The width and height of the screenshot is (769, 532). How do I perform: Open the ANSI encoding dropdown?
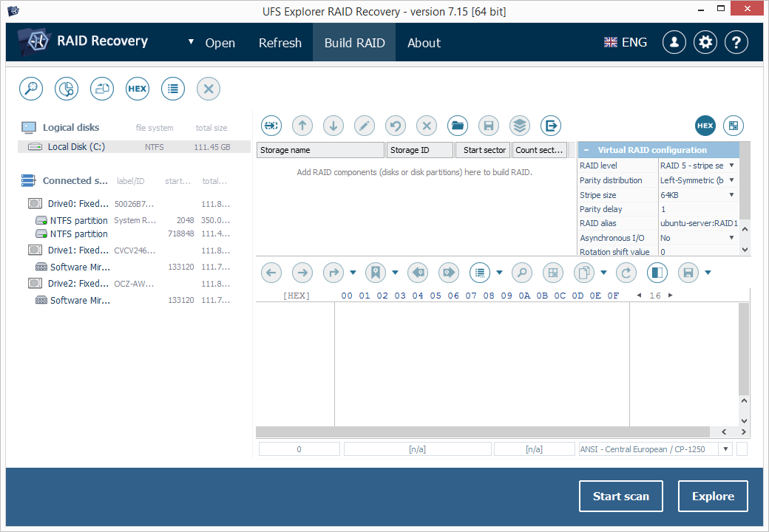726,449
